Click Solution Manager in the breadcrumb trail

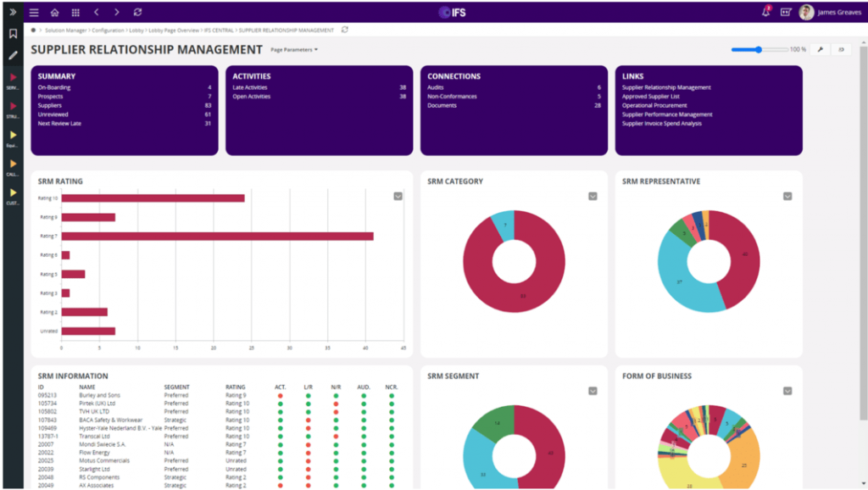tap(68, 29)
